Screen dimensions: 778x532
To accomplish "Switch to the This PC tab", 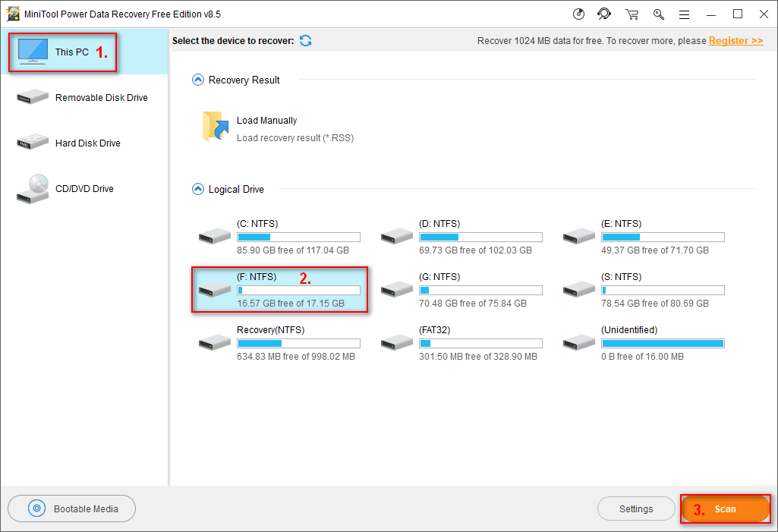I will coord(62,52).
